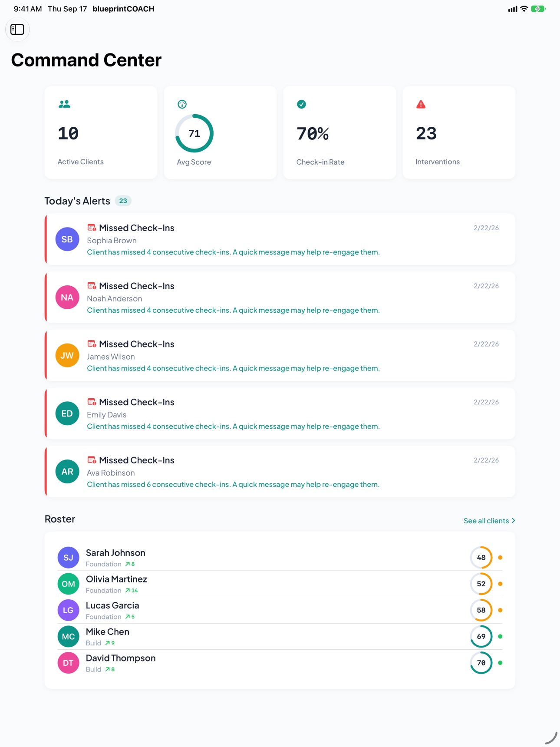Click Sarah Johnson's SJ avatar
The height and width of the screenshot is (747, 560).
pos(68,558)
